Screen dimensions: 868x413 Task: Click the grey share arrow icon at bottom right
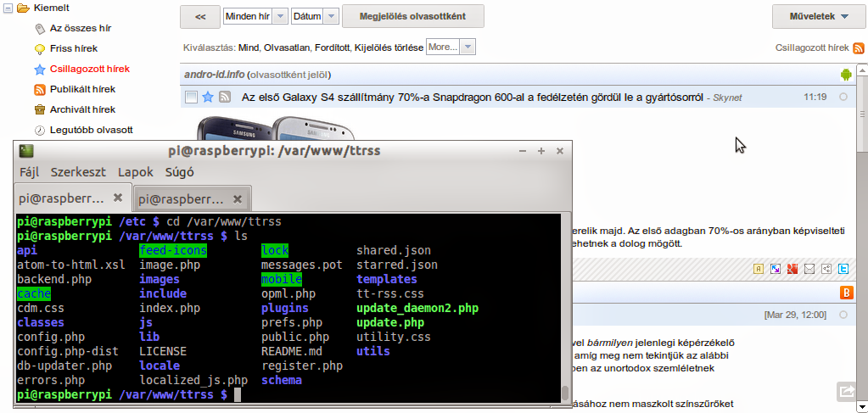point(847,392)
